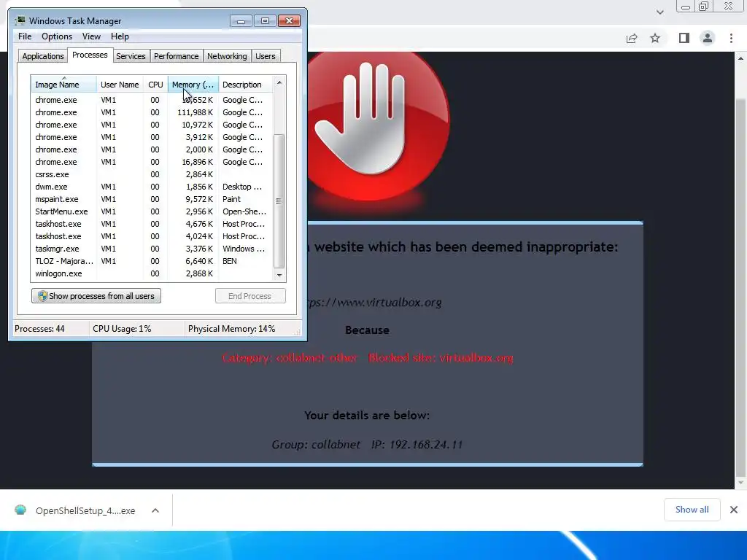Select the TLOZ - Majora process row
Screen dimensions: 747x560
point(152,261)
